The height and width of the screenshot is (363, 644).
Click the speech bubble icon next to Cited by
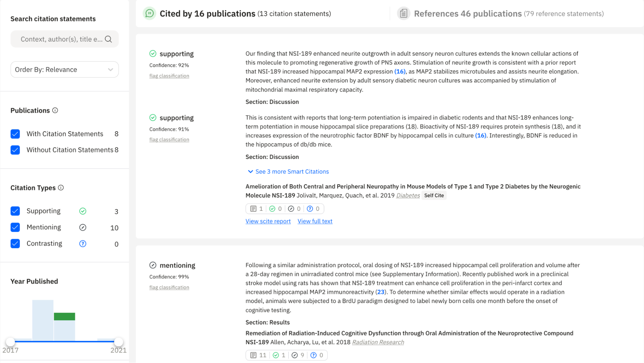pos(149,14)
